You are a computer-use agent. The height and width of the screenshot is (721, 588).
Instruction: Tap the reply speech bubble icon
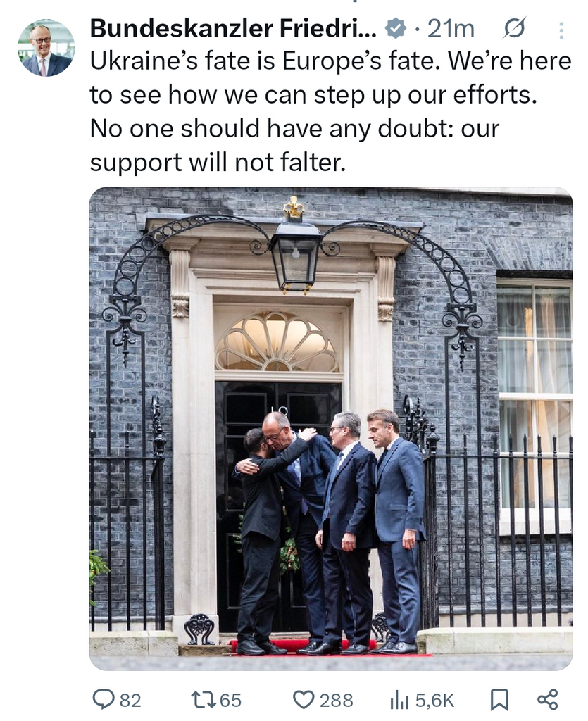point(104,700)
